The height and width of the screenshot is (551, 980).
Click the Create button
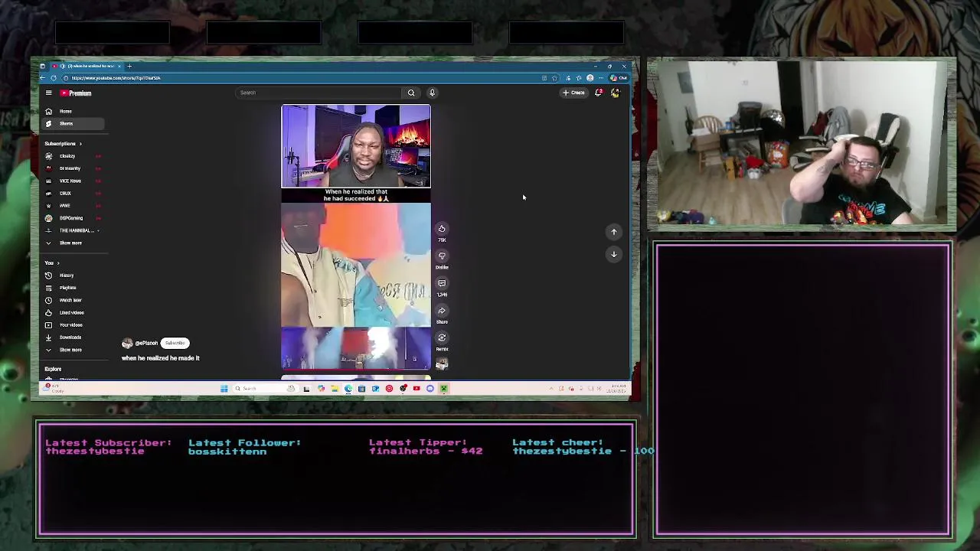tap(573, 93)
